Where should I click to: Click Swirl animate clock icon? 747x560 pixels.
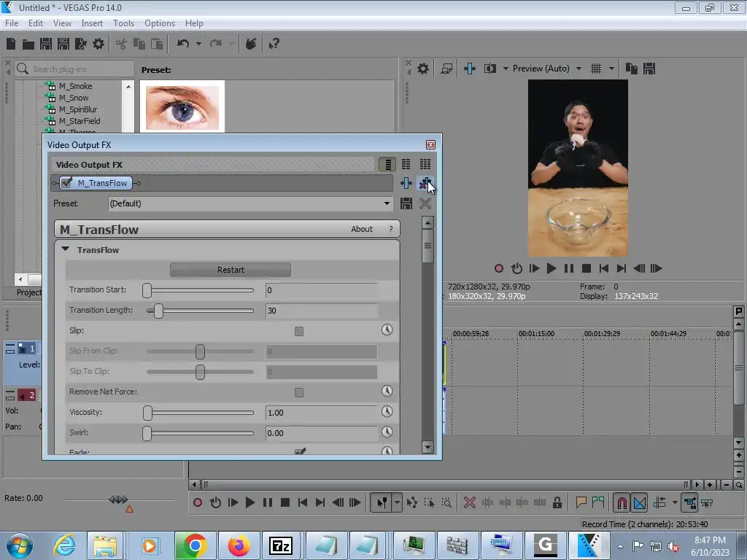coord(387,432)
